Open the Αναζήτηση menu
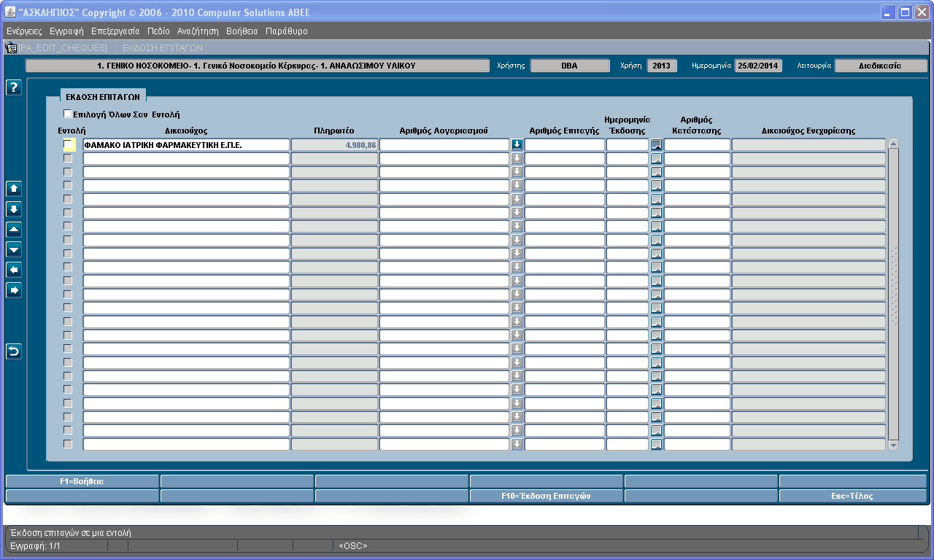The image size is (934, 560). pyautogui.click(x=198, y=31)
